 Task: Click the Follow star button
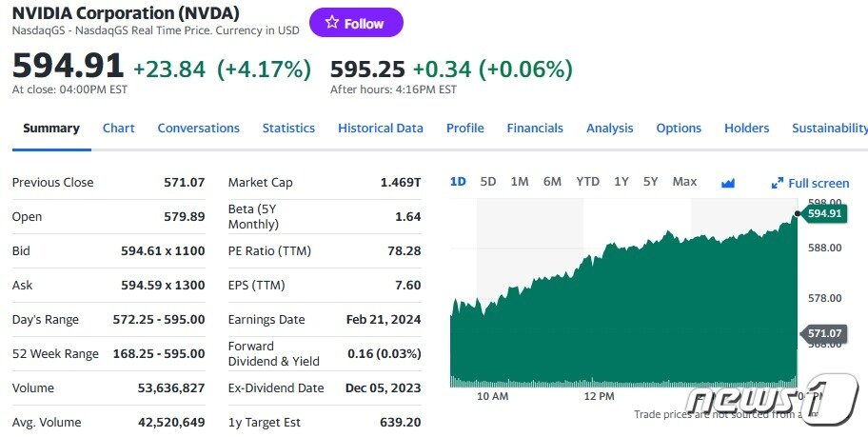coord(356,23)
